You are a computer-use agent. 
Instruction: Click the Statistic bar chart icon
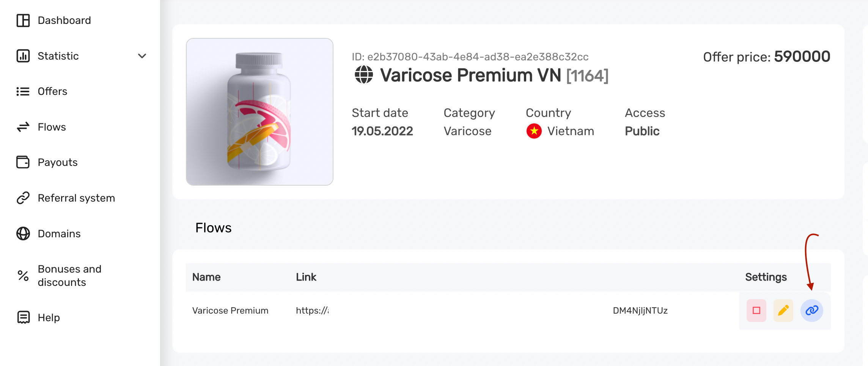(23, 56)
